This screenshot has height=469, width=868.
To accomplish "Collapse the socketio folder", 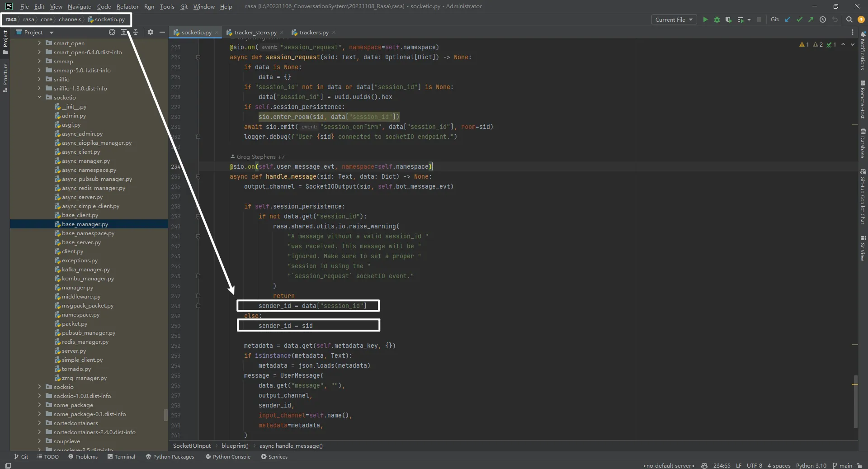I will pos(39,97).
